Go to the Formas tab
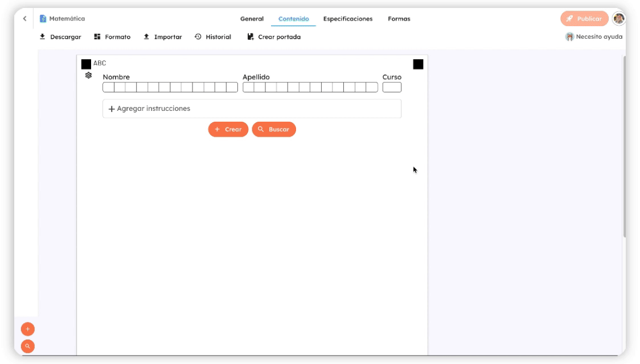The image size is (640, 364). [x=399, y=19]
